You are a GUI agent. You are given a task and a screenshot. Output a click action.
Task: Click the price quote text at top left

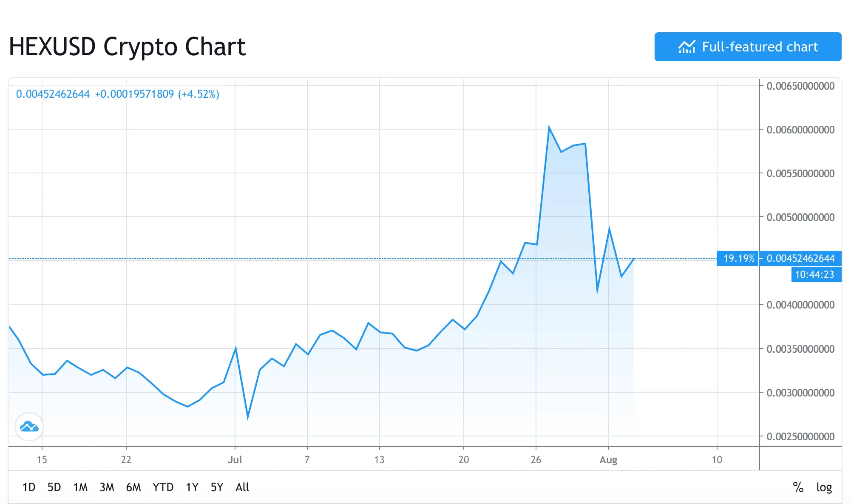click(x=118, y=94)
